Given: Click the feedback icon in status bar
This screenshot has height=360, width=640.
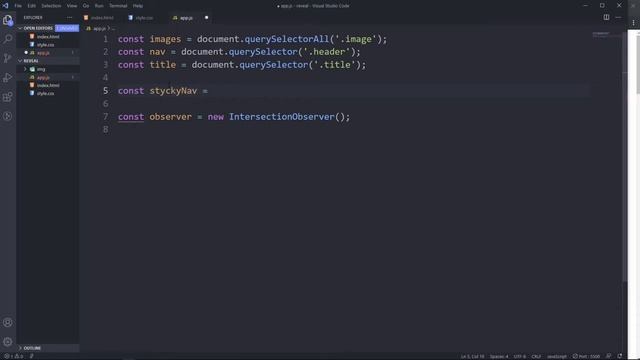Looking at the screenshot, I should (x=609, y=356).
